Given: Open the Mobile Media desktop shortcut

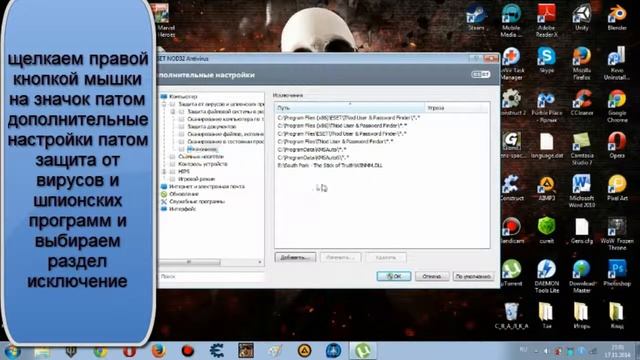Looking at the screenshot, I should click(x=511, y=20).
